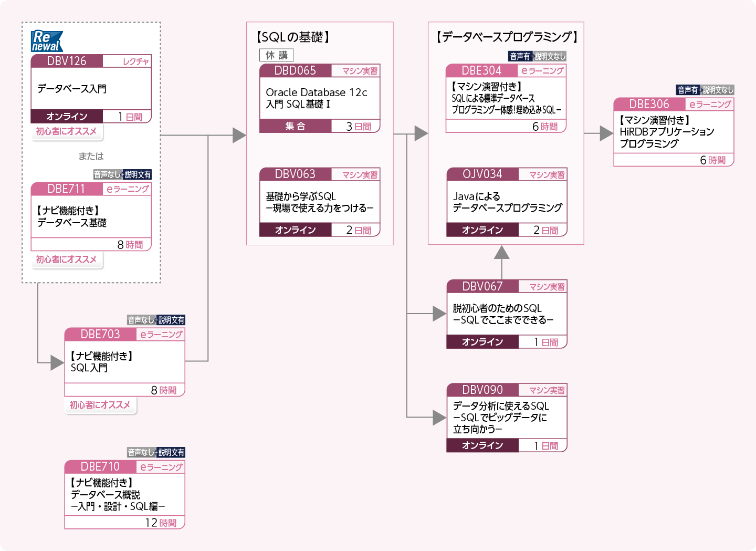Viewport: 756px width, 551px height.
Task: Click the マシン実習 label on DBV063
Action: tap(360, 175)
